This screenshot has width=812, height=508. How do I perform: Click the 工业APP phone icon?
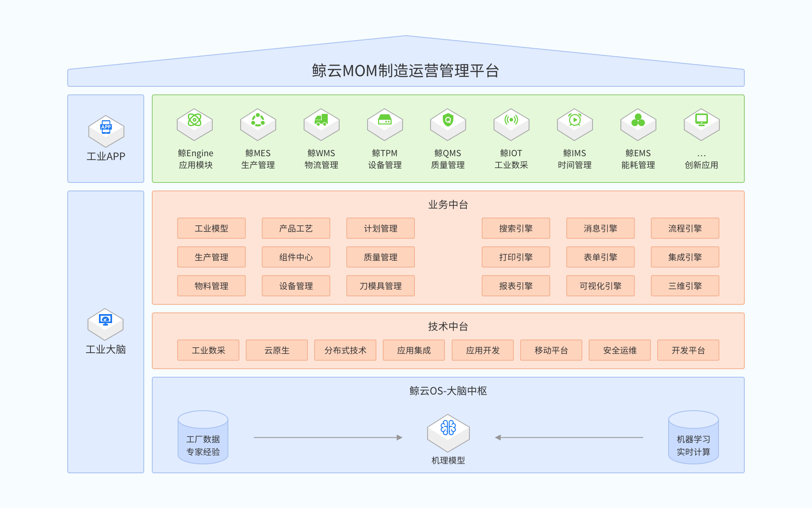pyautogui.click(x=106, y=131)
